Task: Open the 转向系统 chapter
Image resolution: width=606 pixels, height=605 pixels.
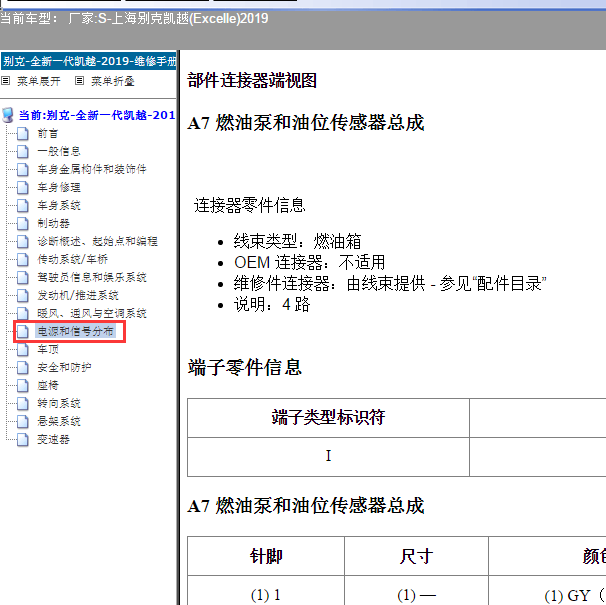Action: [59, 403]
